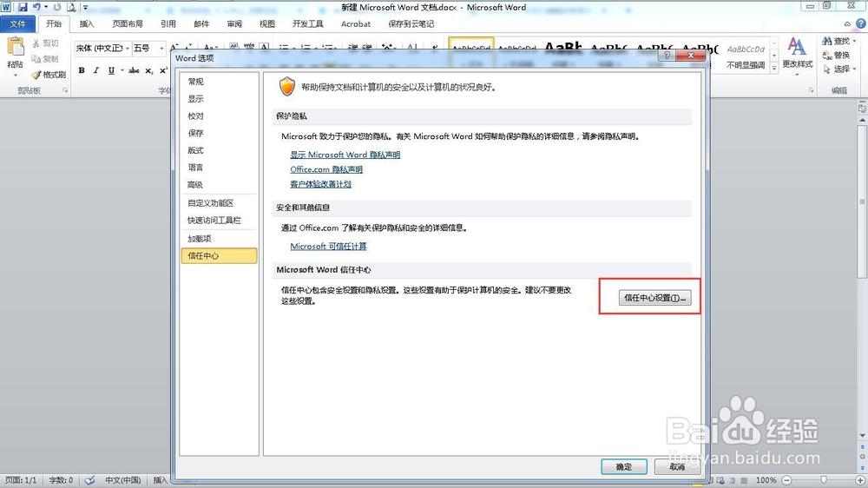This screenshot has width=868, height=488.
Task: Toggle Superscript formatting
Action: coord(163,70)
